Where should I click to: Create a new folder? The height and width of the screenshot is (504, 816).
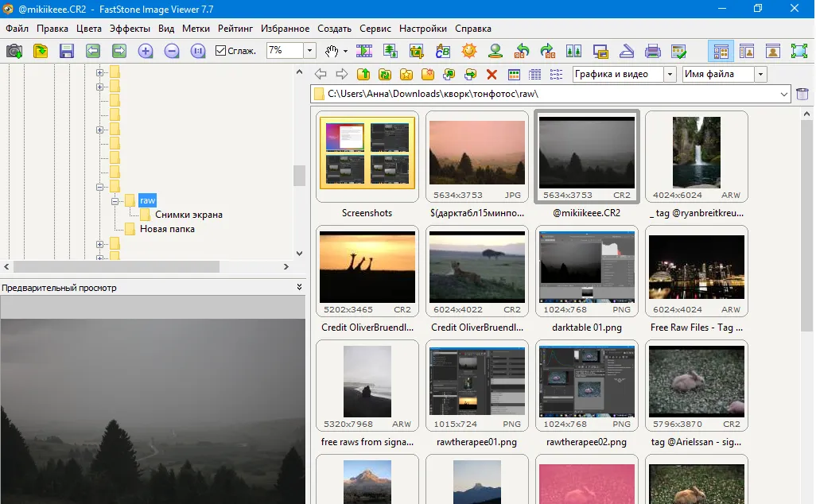427,75
